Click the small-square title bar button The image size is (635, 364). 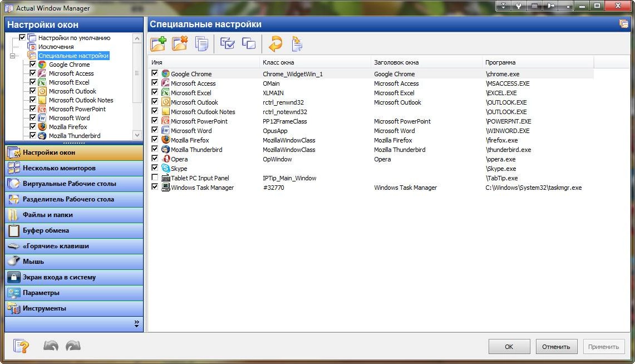pyautogui.click(x=567, y=6)
